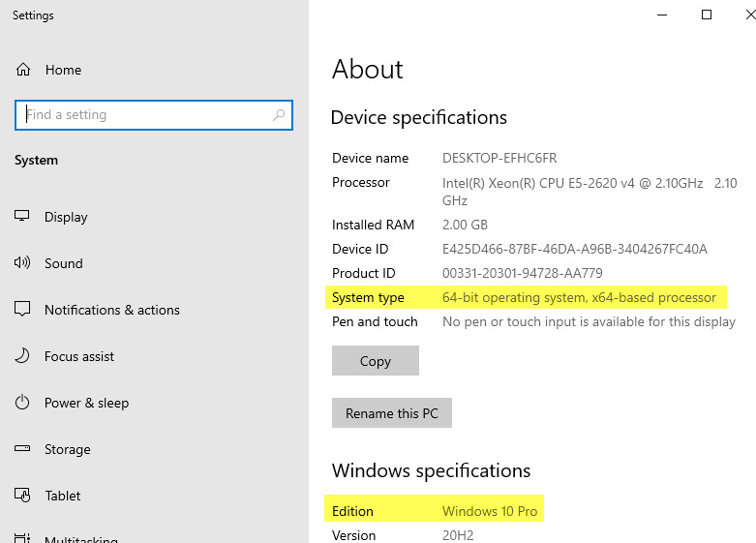Open the Home settings page
The image size is (756, 543).
tap(63, 70)
